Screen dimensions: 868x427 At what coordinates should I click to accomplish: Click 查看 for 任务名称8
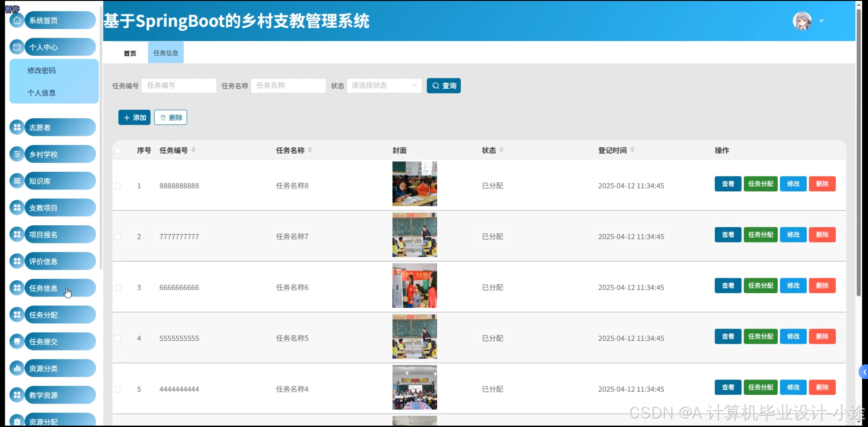pyautogui.click(x=728, y=184)
